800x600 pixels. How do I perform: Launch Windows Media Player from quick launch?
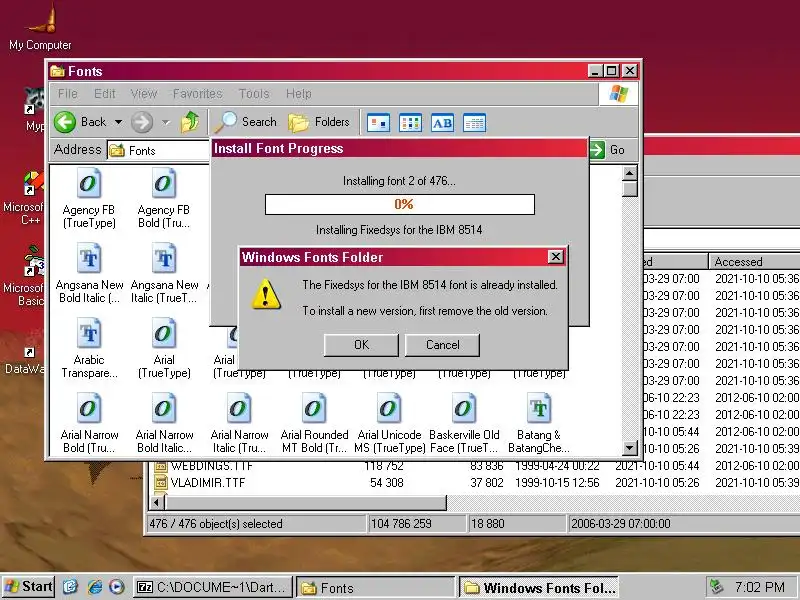point(116,587)
